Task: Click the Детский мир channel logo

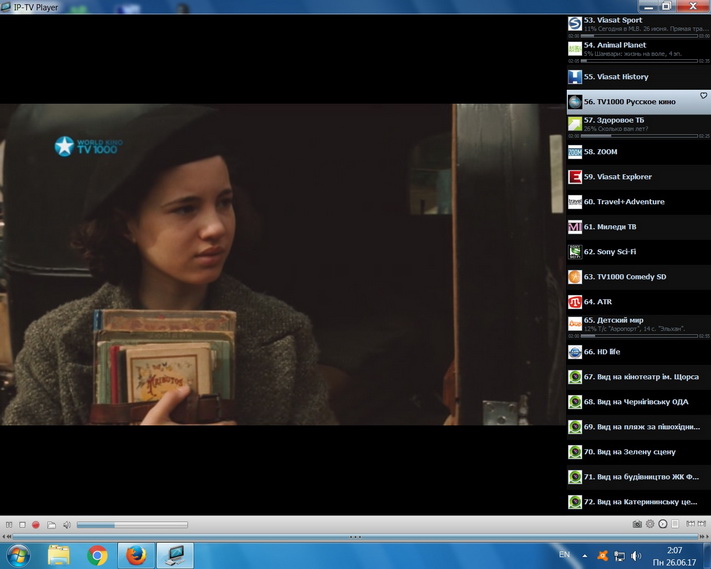Action: click(x=575, y=324)
